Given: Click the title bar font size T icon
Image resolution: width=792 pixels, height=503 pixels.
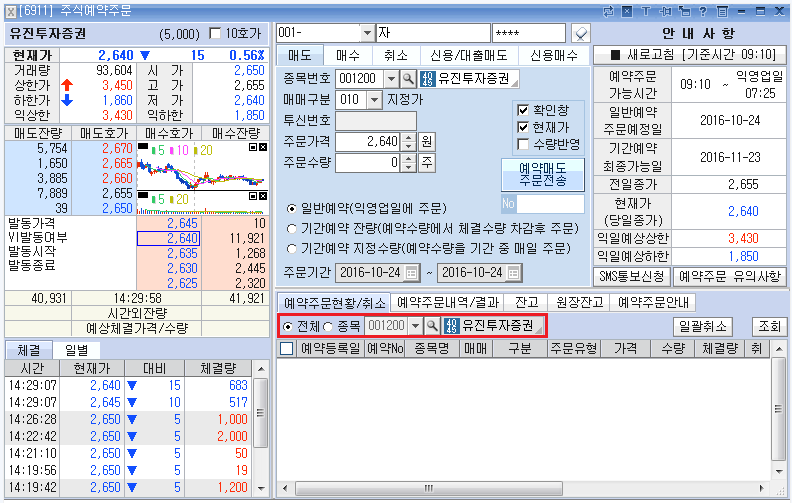Looking at the screenshot, I should tap(648, 10).
